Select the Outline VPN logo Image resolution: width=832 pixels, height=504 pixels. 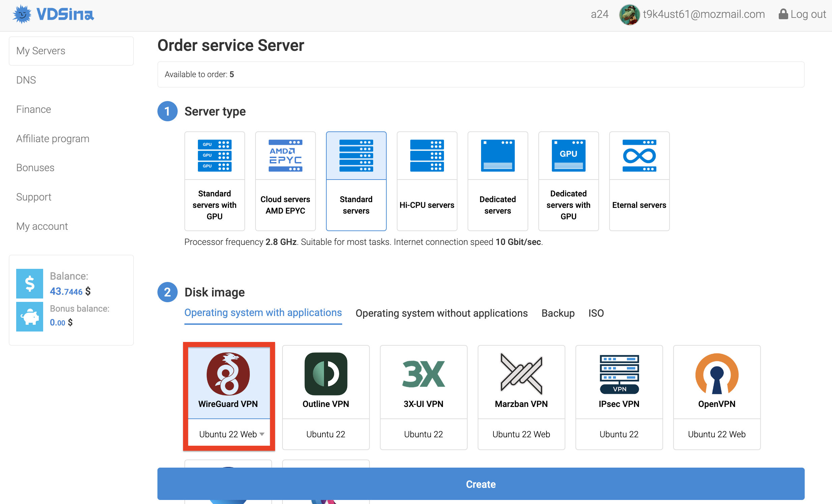[x=326, y=374]
